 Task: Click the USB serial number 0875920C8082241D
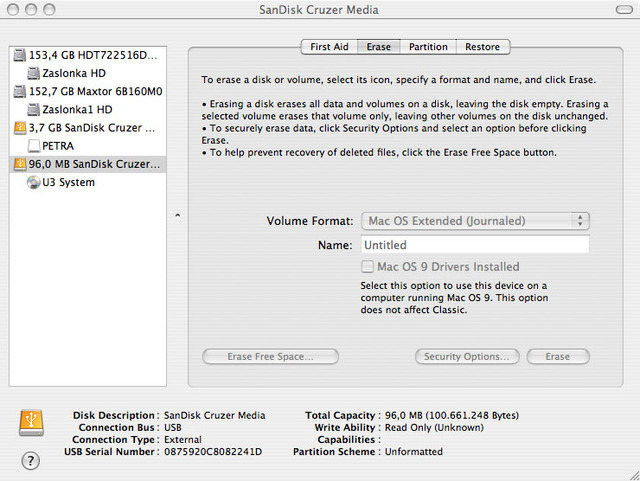tap(213, 452)
